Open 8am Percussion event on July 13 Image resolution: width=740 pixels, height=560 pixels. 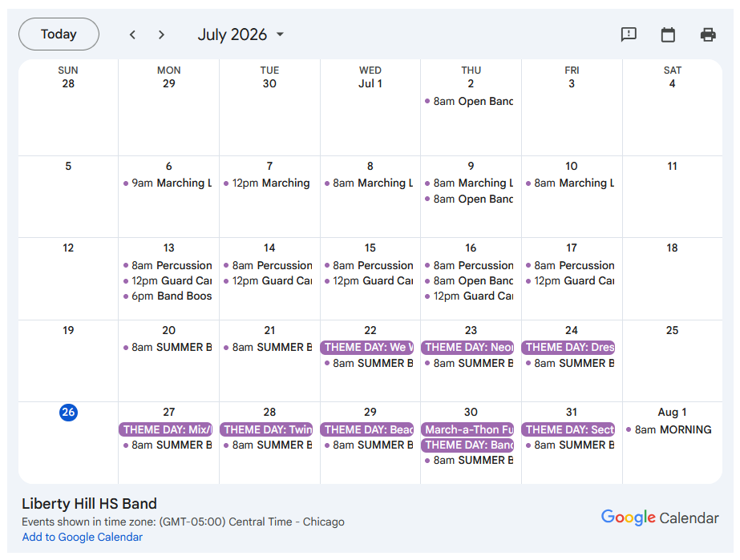168,265
